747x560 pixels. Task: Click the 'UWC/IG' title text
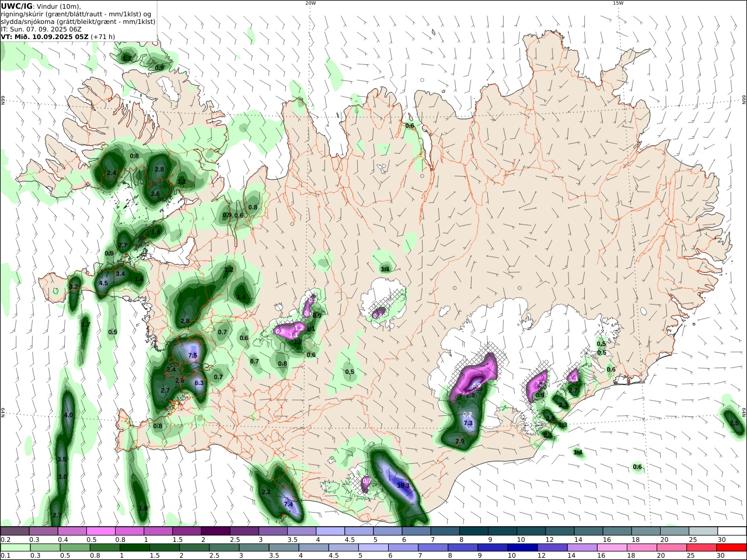[16, 6]
